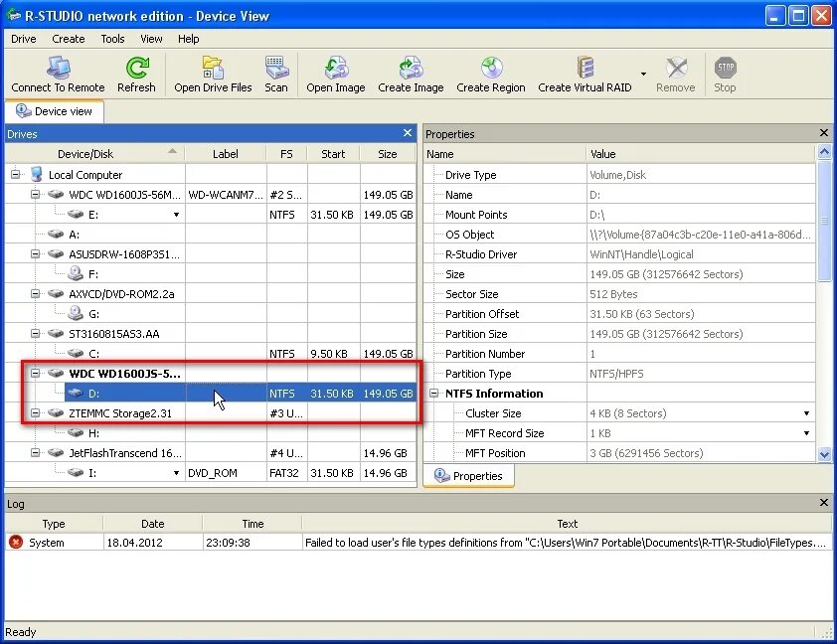Screen dimensions: 837x644
Task: Open the dropdown arrow on E: row
Action: (176, 215)
